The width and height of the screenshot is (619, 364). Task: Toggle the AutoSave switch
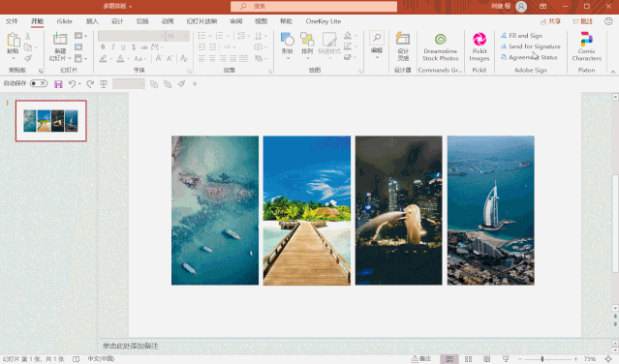(39, 83)
